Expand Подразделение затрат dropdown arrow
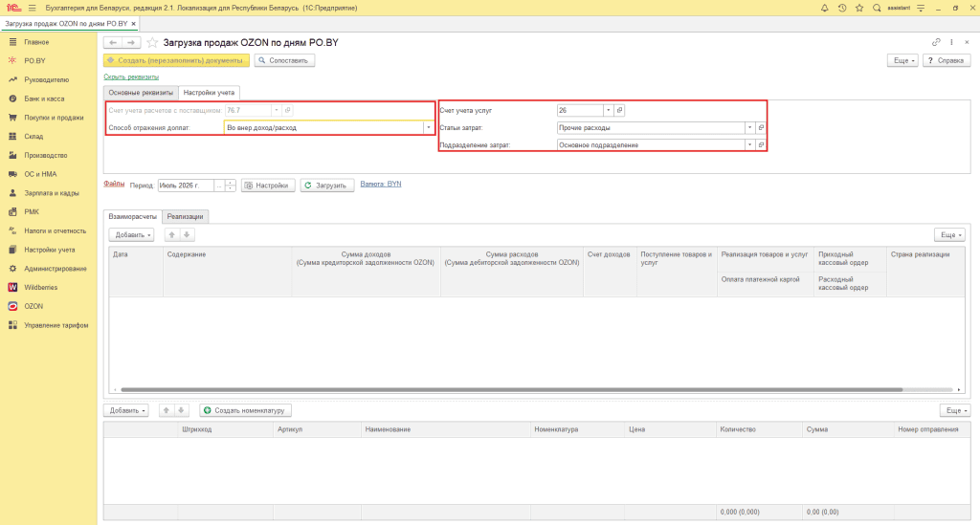The image size is (980, 525). [x=749, y=144]
